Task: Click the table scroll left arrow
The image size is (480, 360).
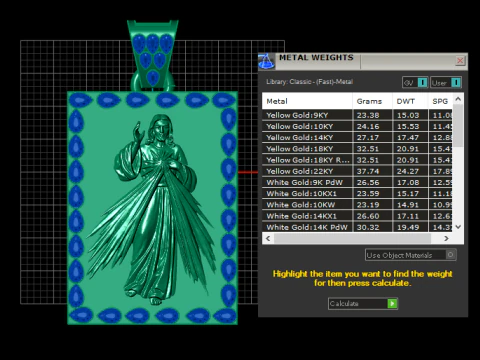Action: tap(268, 238)
